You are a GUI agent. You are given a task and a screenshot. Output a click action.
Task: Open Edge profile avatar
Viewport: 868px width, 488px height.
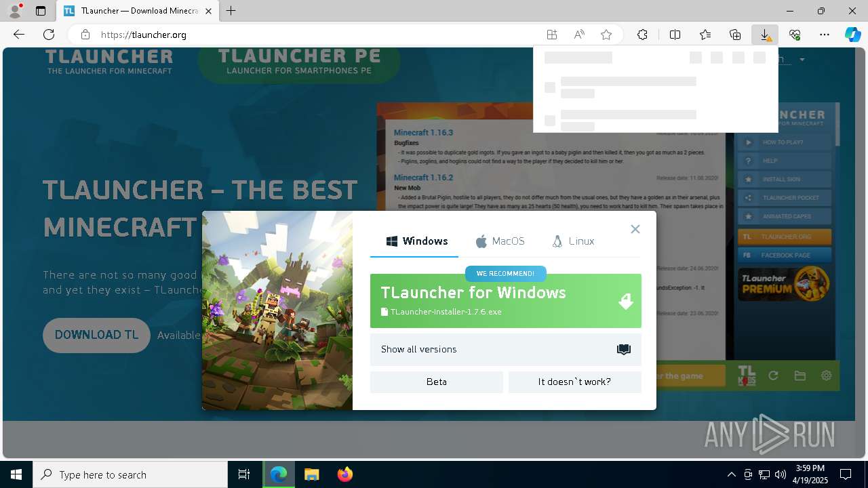coord(15,11)
